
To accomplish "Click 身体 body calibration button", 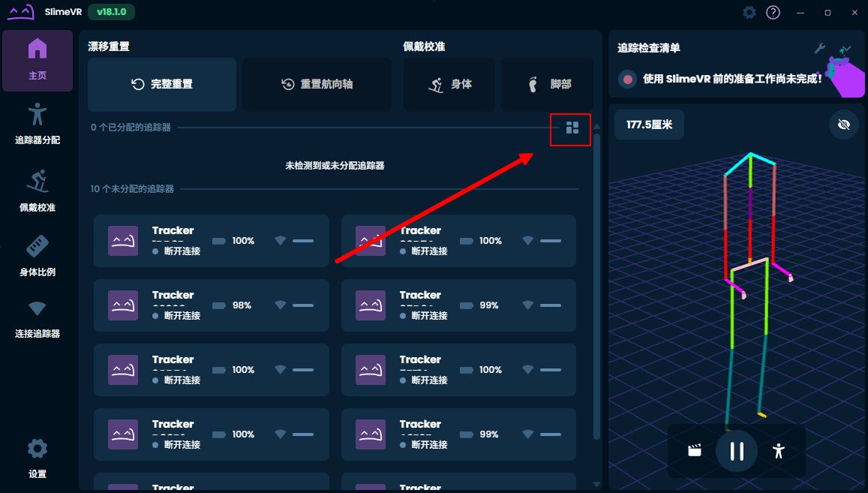I will pos(449,84).
